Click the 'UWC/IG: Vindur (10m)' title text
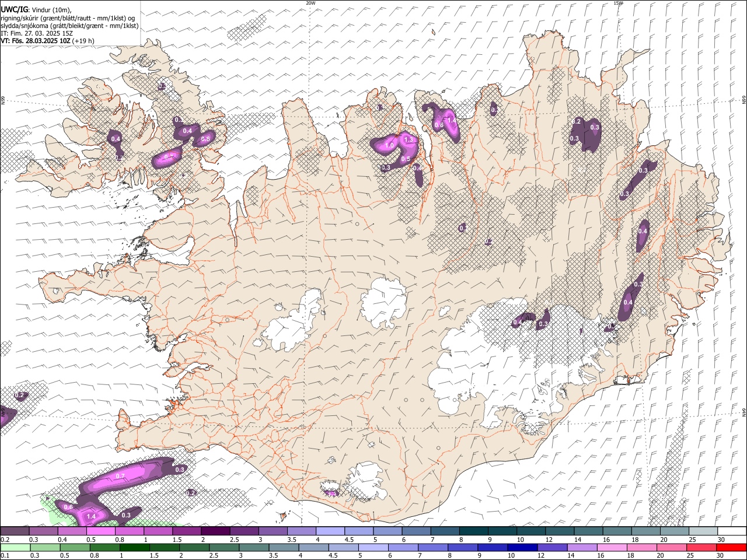This screenshot has height=560, width=747. point(36,9)
